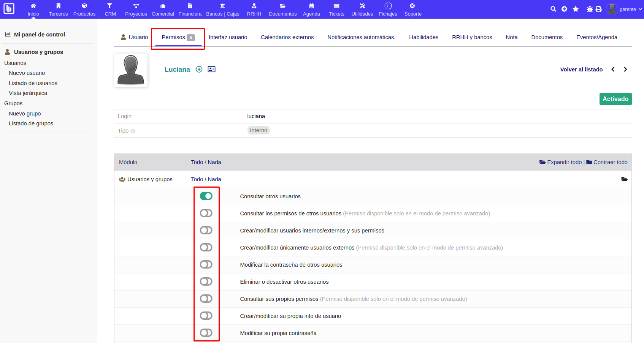Click the Volver al listado link

(581, 69)
